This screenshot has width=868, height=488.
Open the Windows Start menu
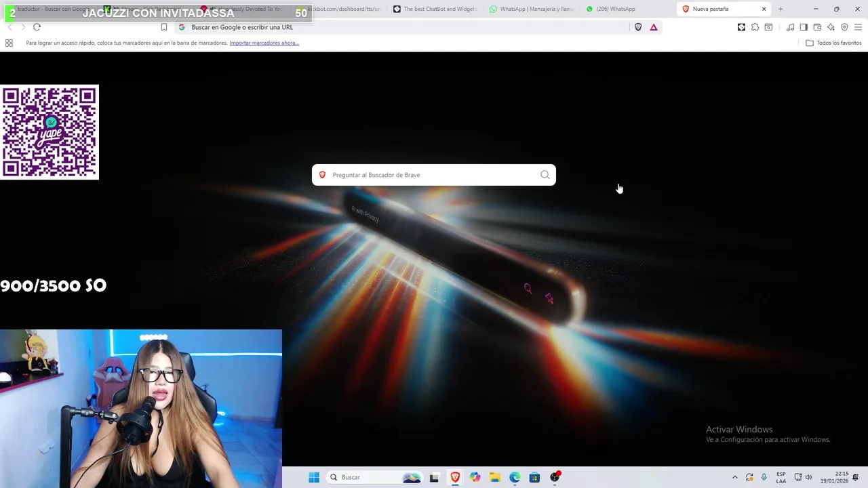pyautogui.click(x=314, y=477)
